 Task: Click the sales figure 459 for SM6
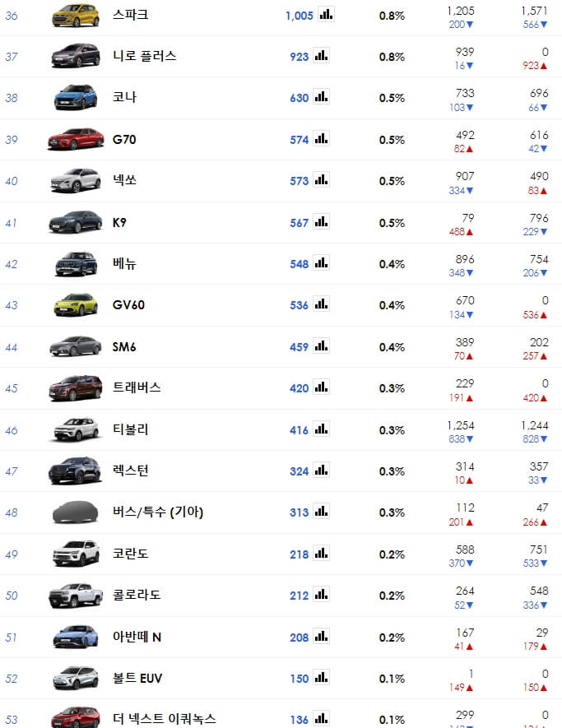(x=300, y=347)
